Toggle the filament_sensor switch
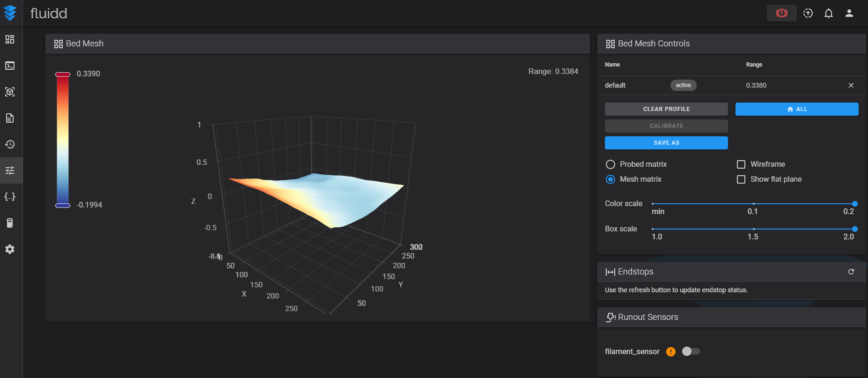The width and height of the screenshot is (868, 378). (x=691, y=351)
